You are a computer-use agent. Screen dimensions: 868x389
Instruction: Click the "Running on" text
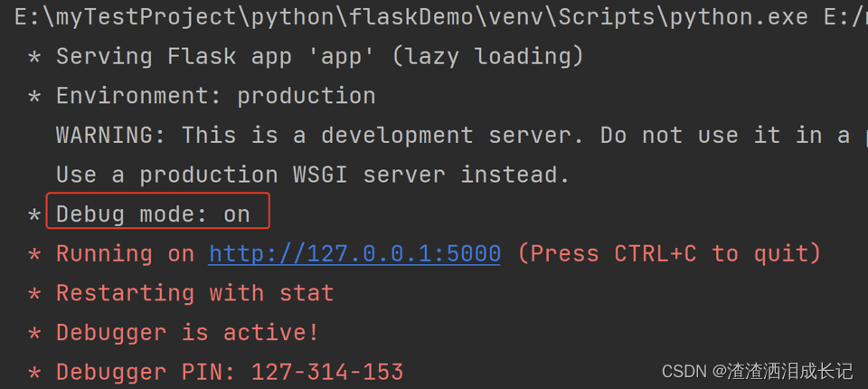click(126, 254)
